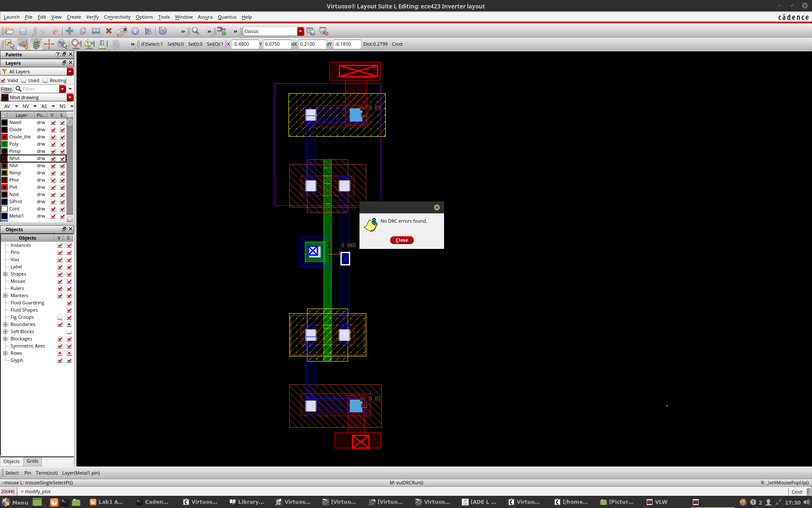Redo the last edit
The image size is (812, 508).
(55, 31)
